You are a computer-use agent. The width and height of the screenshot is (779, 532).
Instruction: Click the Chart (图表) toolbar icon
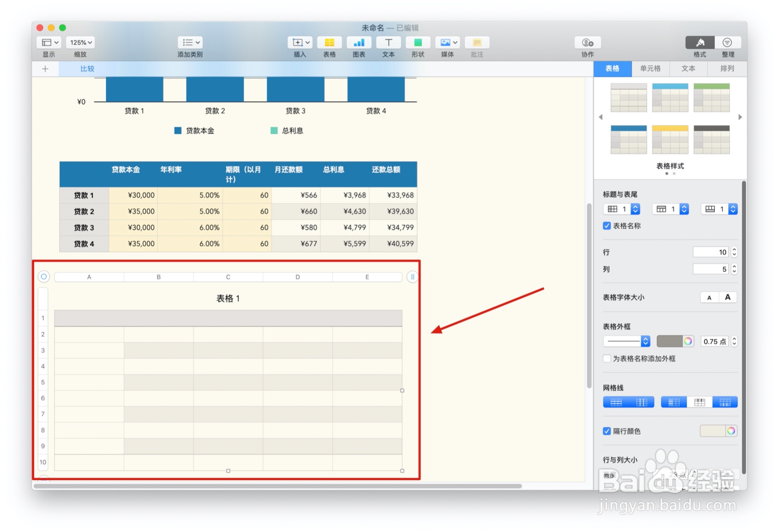tap(359, 42)
